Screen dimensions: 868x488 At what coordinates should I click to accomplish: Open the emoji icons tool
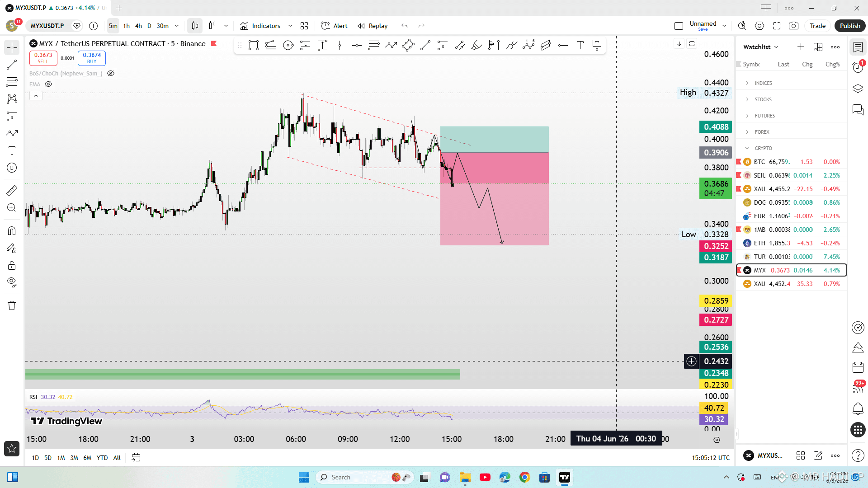click(x=12, y=168)
